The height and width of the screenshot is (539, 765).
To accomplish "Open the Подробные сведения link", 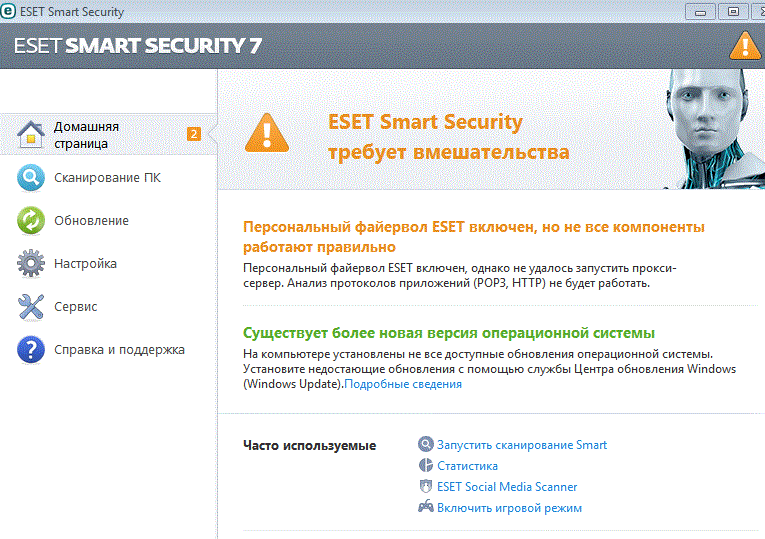I will point(403,384).
